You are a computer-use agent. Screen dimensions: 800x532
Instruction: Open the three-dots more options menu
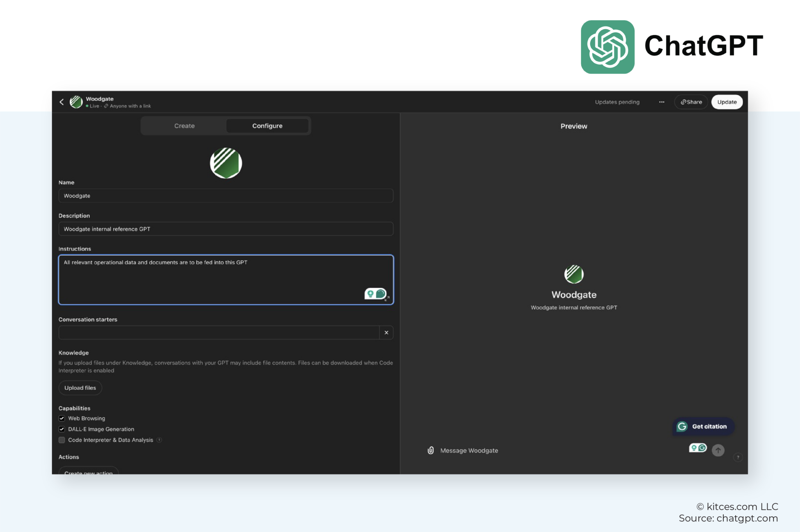(661, 102)
